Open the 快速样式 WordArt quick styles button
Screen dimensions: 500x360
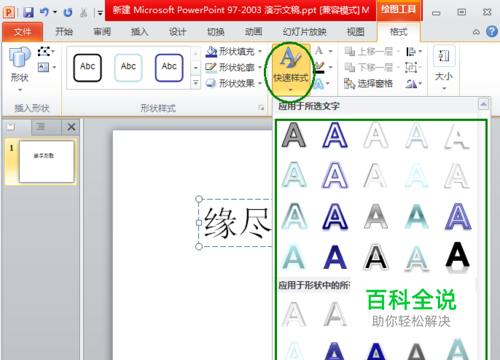click(x=291, y=70)
